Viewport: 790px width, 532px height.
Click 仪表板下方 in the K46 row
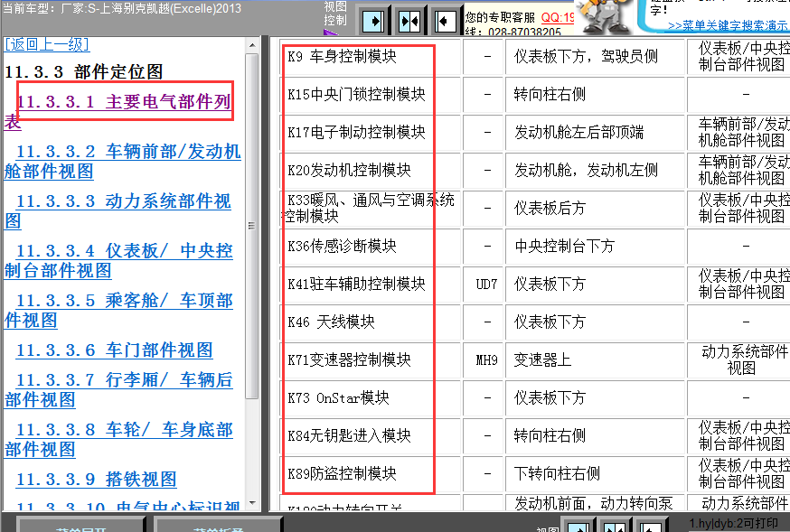pos(595,322)
